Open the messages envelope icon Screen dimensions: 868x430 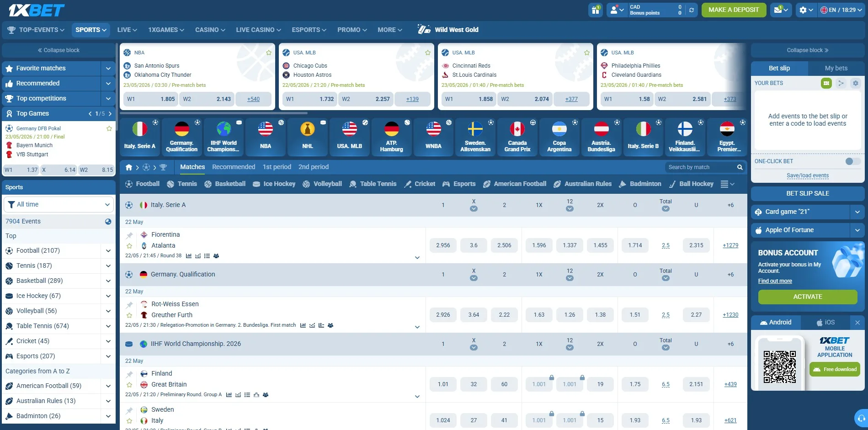tap(781, 10)
